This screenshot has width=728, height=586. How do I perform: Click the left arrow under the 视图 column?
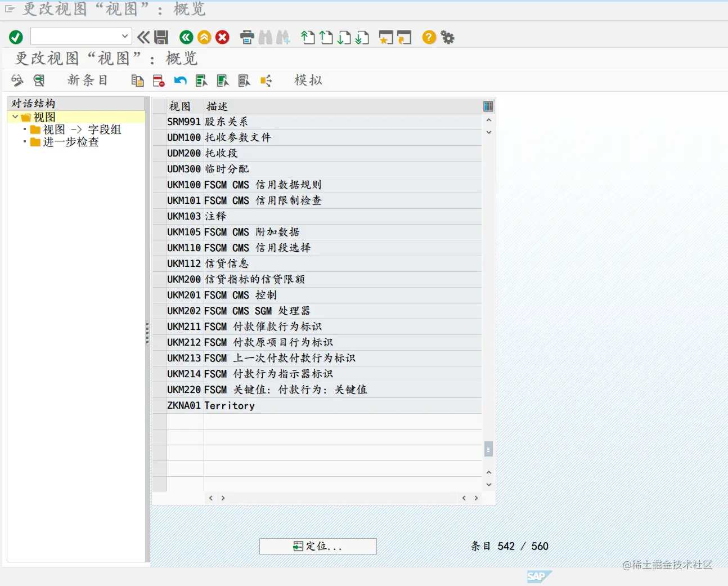[210, 498]
